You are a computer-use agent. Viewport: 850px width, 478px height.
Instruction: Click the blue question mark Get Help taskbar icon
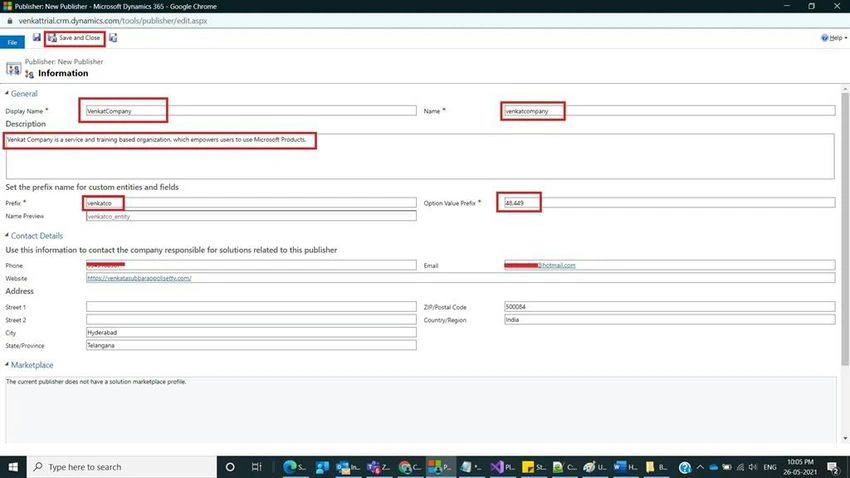(x=685, y=467)
